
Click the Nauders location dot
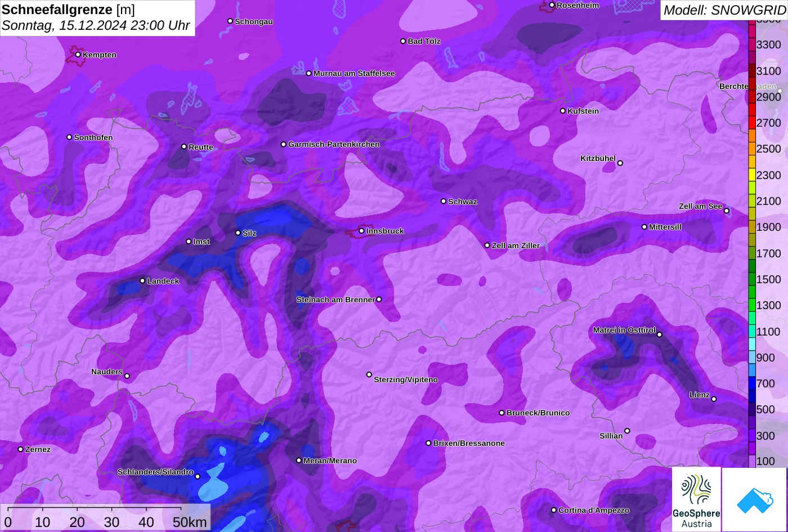[x=127, y=376]
